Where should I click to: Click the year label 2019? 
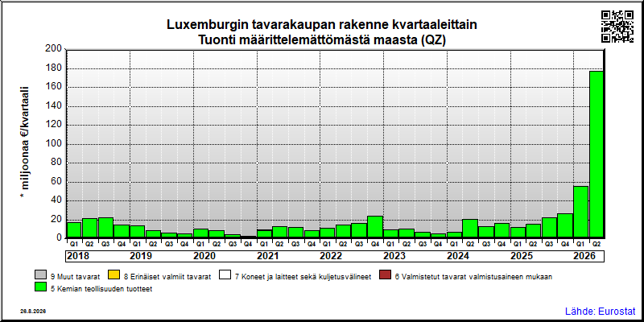pyautogui.click(x=141, y=256)
